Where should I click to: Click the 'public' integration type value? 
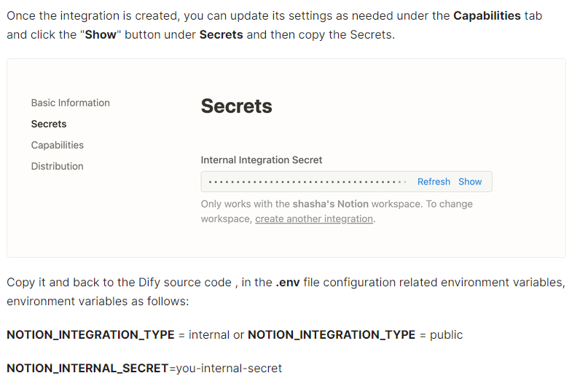pos(444,334)
